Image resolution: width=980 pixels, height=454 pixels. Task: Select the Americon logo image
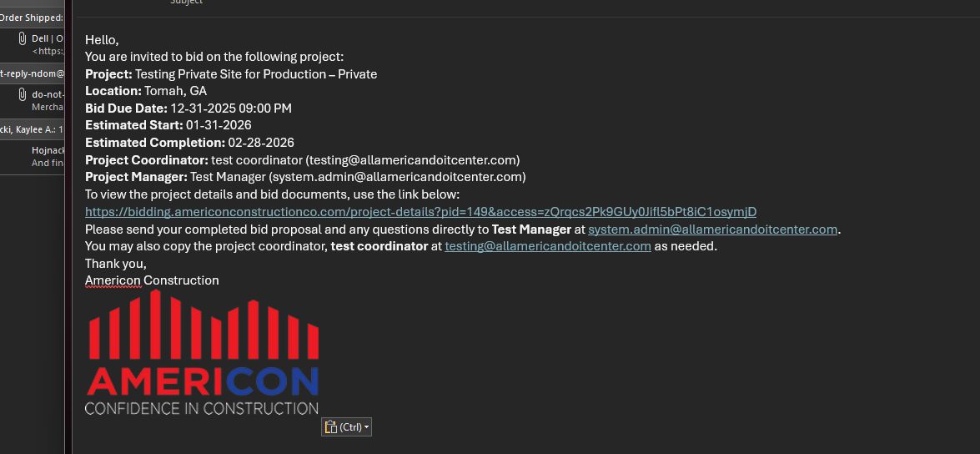[202, 352]
